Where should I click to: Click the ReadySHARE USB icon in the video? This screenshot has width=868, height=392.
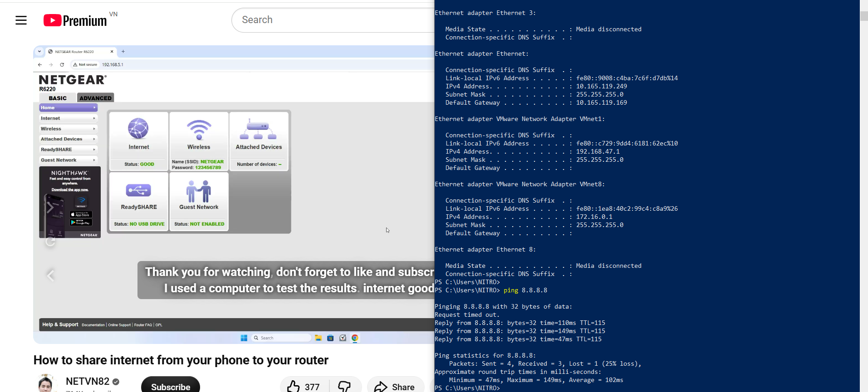pos(138,190)
